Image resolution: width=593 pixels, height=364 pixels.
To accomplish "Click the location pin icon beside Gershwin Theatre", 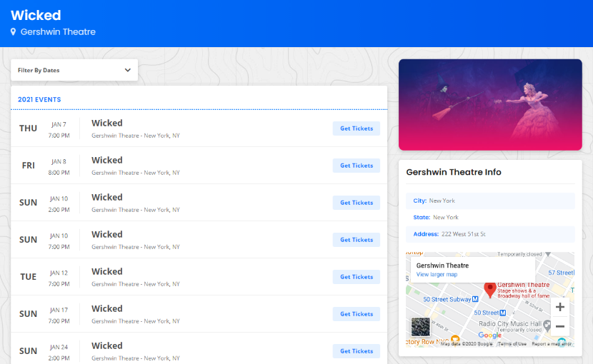I will 14,31.
